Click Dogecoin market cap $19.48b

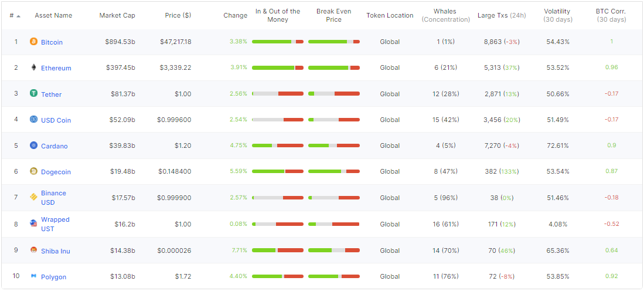pos(122,171)
